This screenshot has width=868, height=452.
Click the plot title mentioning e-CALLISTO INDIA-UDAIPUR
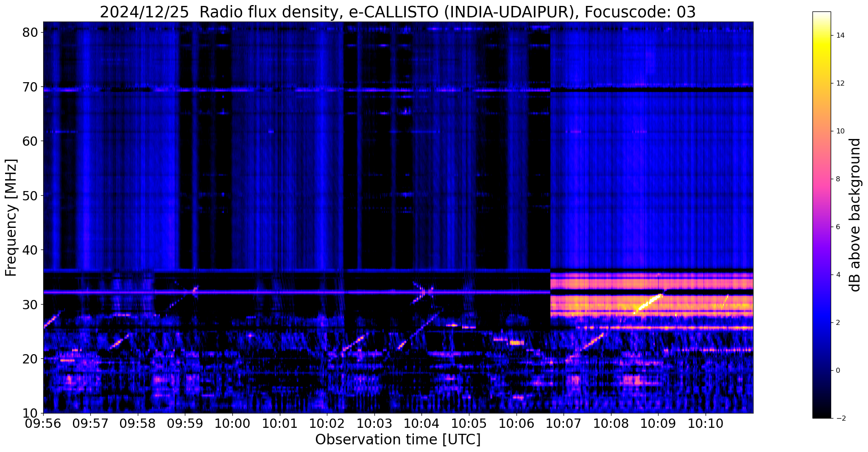(x=398, y=12)
